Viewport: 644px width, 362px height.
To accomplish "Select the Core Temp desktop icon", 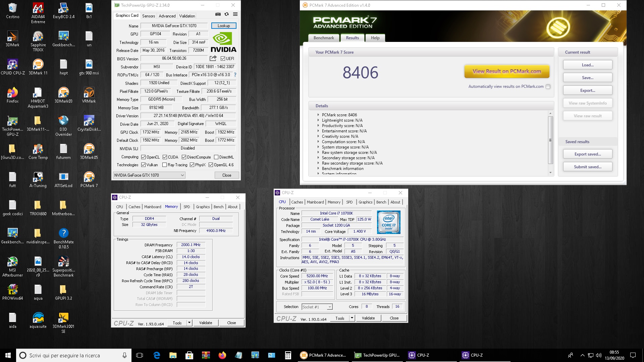I will [38, 152].
